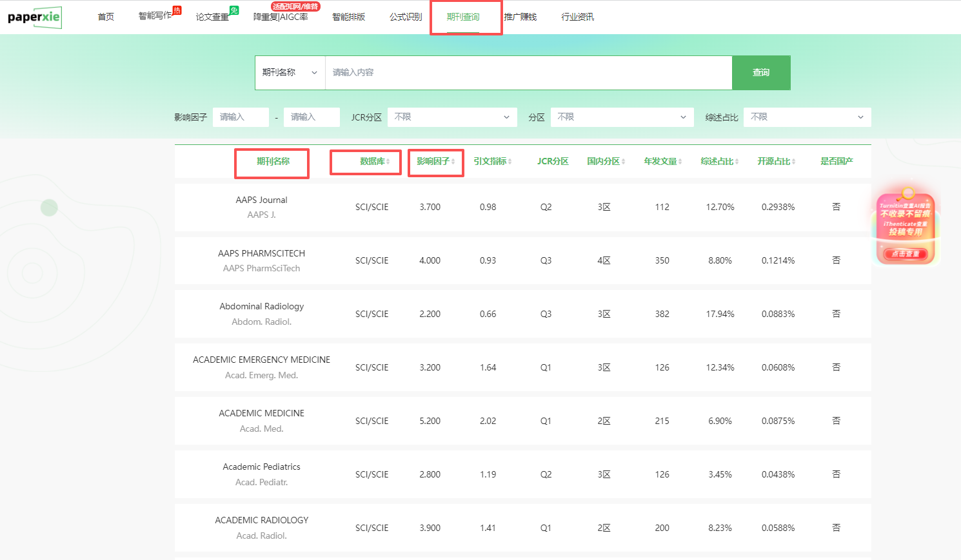Image resolution: width=961 pixels, height=560 pixels.
Task: Sort by 数据库 column arrows
Action: (388, 162)
